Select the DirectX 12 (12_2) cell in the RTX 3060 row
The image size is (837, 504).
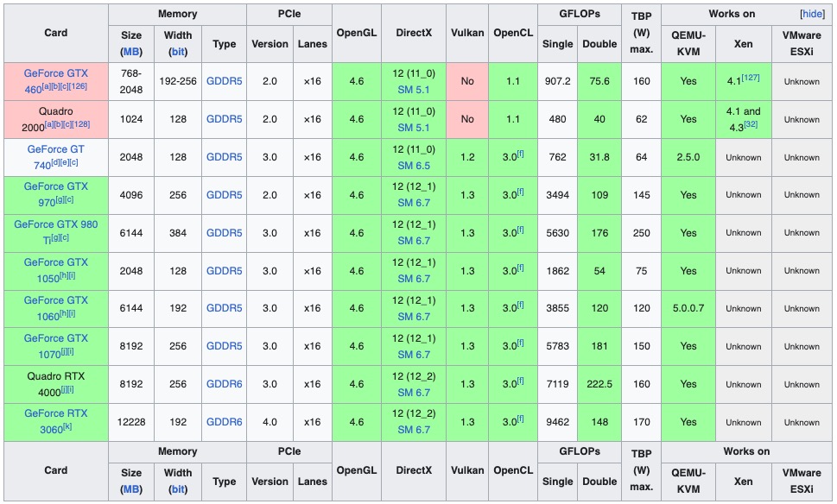point(414,422)
